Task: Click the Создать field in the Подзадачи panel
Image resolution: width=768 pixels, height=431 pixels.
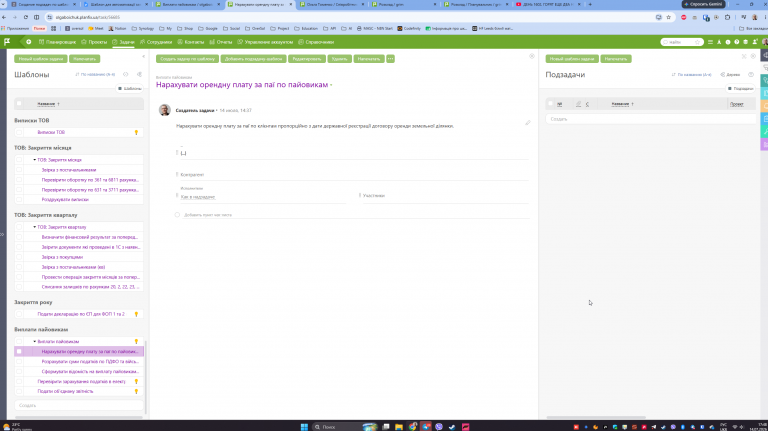Action: point(651,119)
